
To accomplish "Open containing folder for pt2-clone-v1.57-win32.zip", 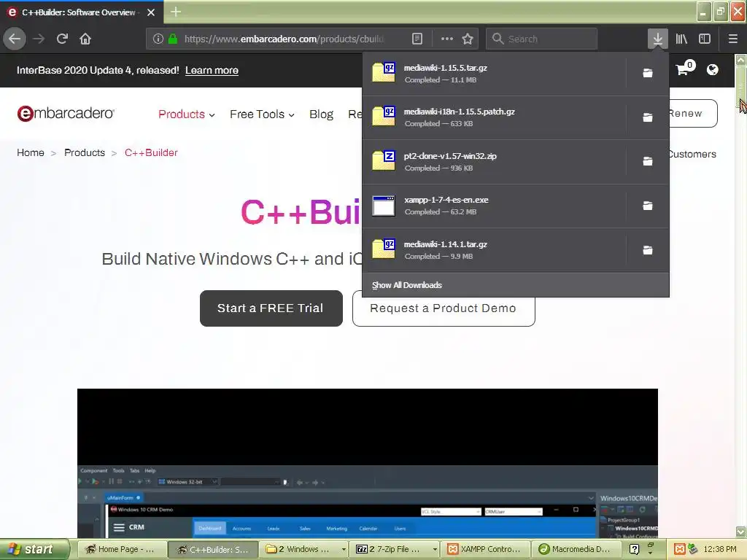I will (648, 161).
